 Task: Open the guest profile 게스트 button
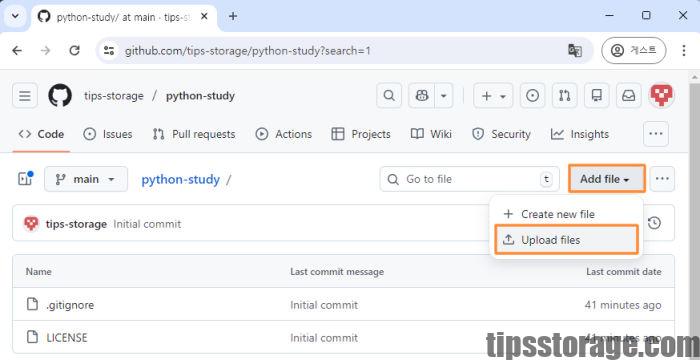[633, 50]
